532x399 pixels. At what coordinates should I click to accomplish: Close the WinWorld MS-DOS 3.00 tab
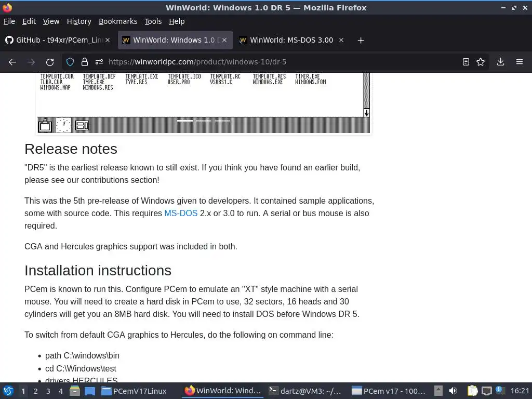(x=341, y=40)
